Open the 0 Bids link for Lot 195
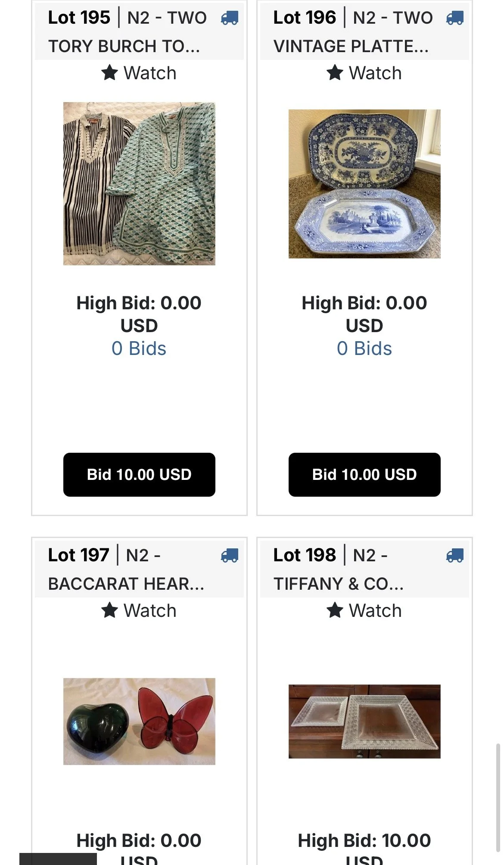 (x=139, y=348)
